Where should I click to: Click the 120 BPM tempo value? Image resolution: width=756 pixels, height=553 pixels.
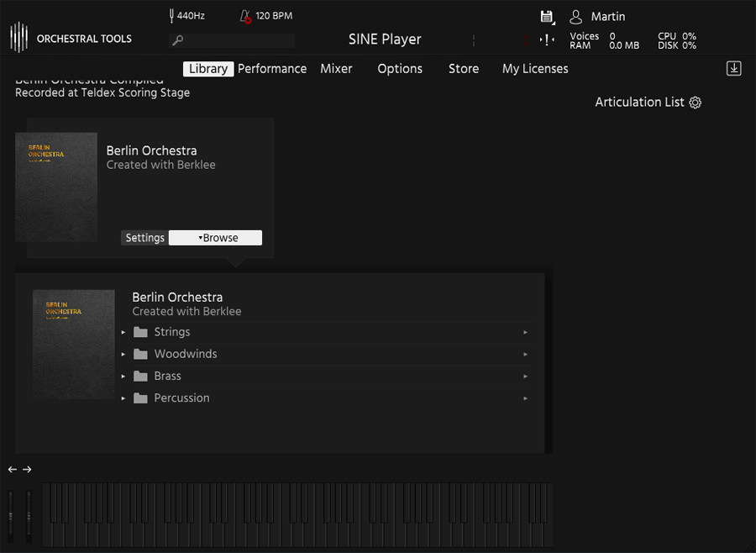[x=274, y=16]
